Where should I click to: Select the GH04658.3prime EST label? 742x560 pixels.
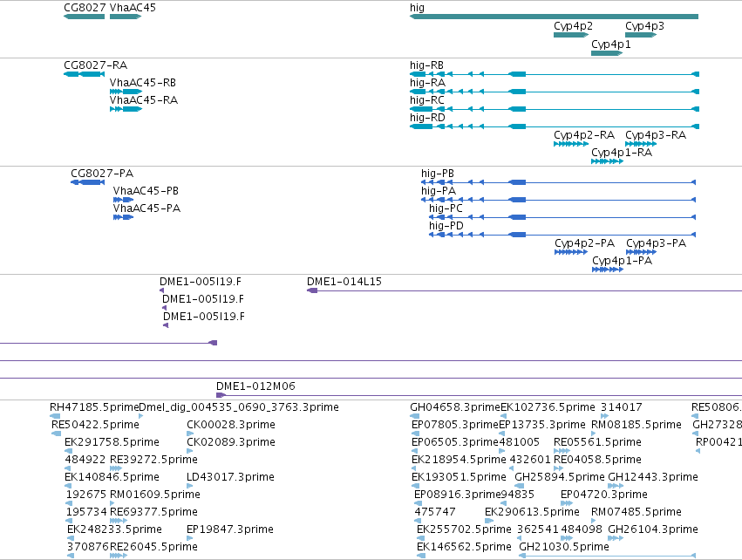455,407
